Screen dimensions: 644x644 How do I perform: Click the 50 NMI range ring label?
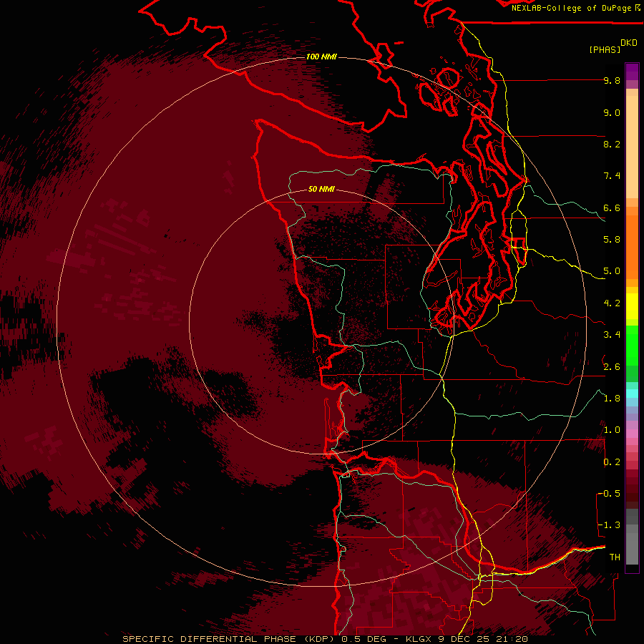tap(321, 189)
